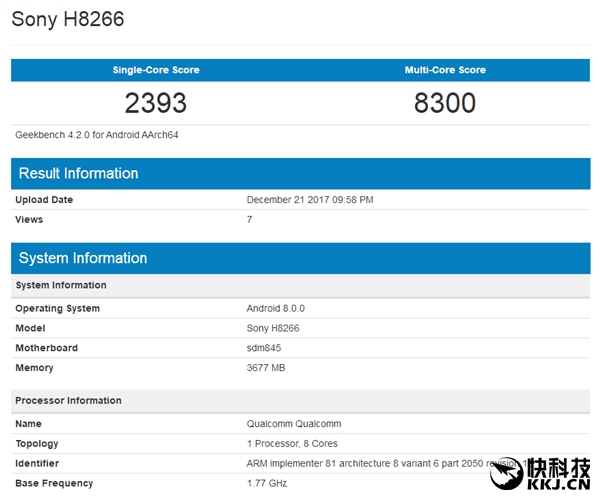Click the Views label
Viewport: 600px width, 500px height.
(x=29, y=220)
